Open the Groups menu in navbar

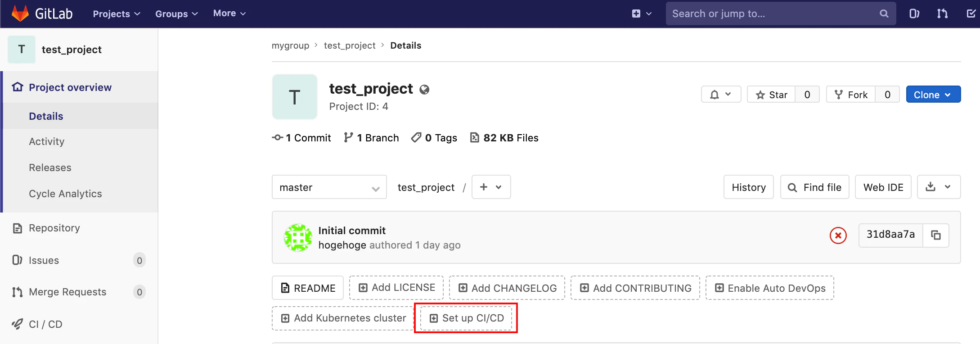176,14
